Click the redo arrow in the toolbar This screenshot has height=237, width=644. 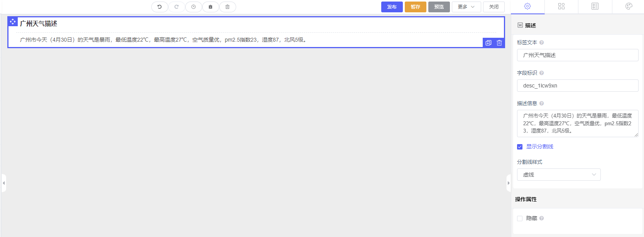pyautogui.click(x=176, y=7)
